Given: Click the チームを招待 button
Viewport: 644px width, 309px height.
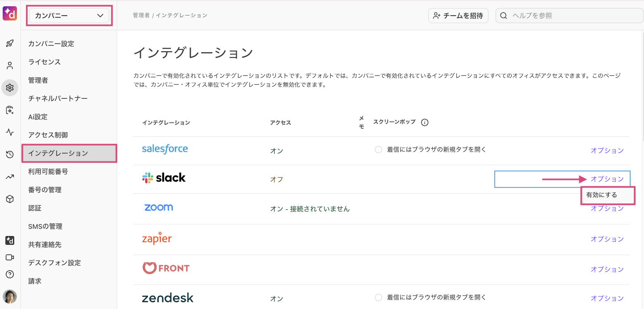Looking at the screenshot, I should click(x=458, y=16).
